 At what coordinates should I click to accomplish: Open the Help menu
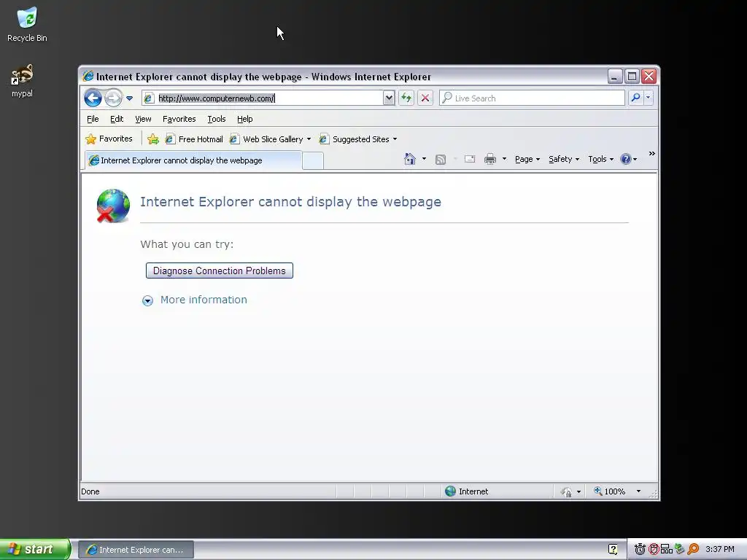(x=245, y=119)
